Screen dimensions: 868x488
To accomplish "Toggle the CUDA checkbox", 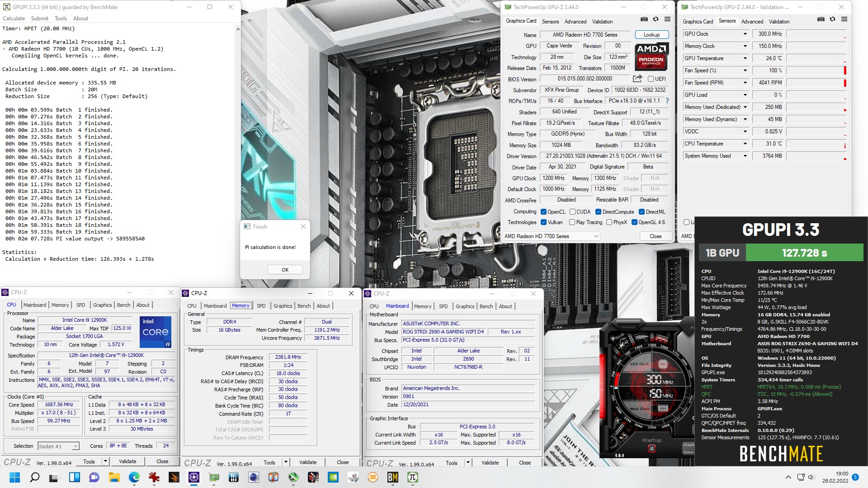I will coord(572,211).
